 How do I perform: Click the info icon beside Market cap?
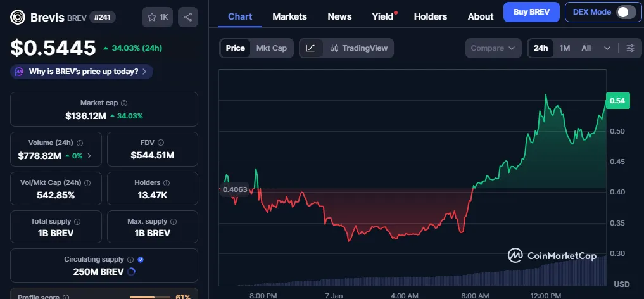(x=124, y=103)
